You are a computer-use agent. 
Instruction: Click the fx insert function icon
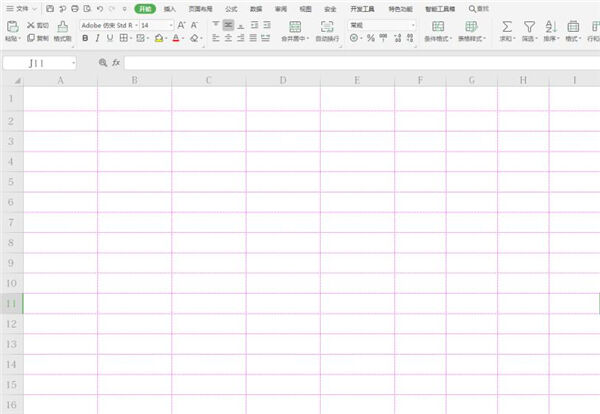pos(116,63)
